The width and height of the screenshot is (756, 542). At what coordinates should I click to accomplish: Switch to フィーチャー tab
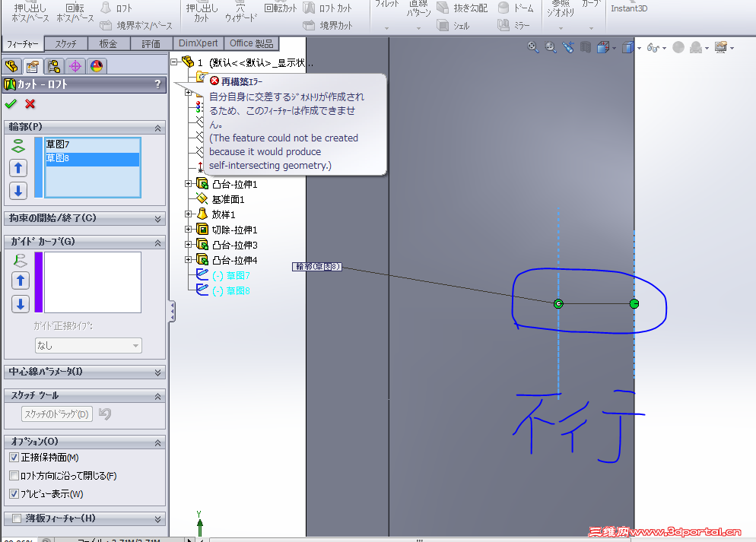coord(22,44)
